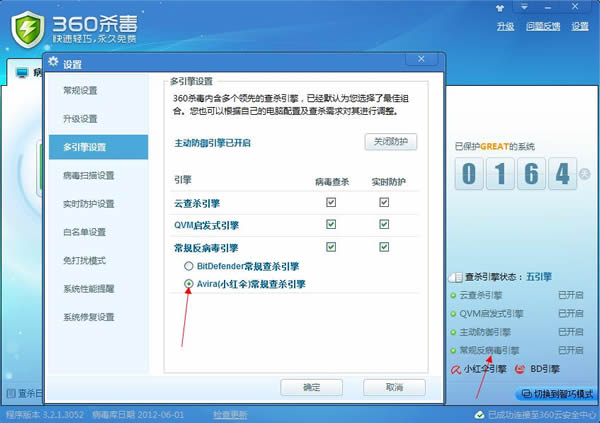The height and width of the screenshot is (423, 600).
Task: Click the BD引擎 engine icon
Action: 520,369
